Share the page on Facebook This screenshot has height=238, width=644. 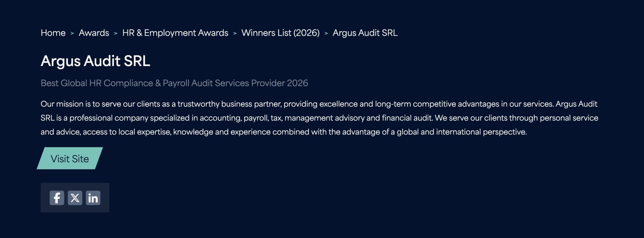[57, 198]
